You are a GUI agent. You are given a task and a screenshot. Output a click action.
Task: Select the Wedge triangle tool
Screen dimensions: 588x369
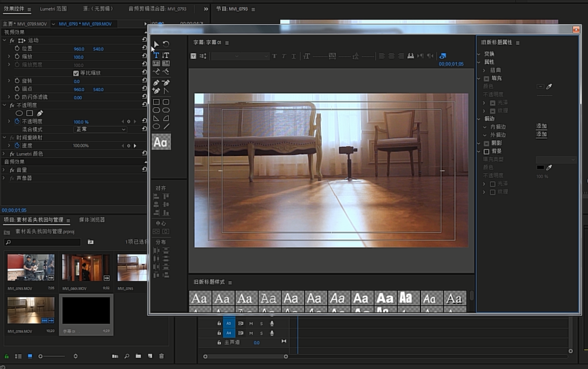click(x=156, y=118)
